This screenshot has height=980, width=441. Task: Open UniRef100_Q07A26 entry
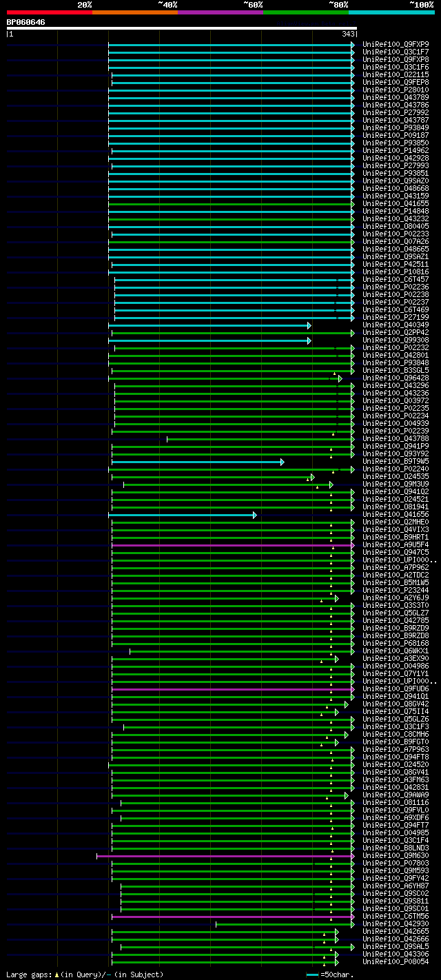click(396, 242)
